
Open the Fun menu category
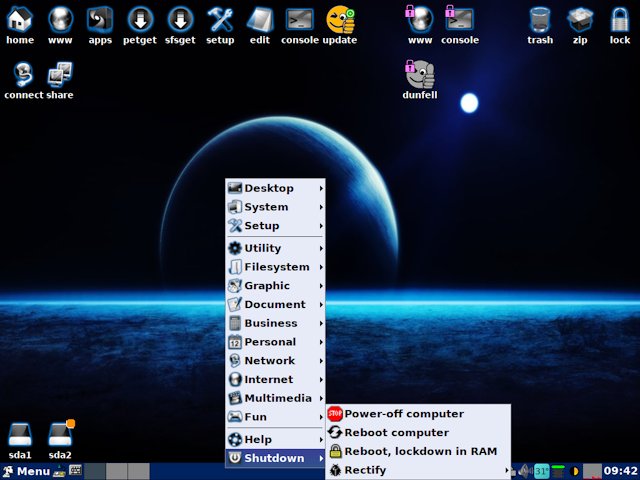coord(275,417)
